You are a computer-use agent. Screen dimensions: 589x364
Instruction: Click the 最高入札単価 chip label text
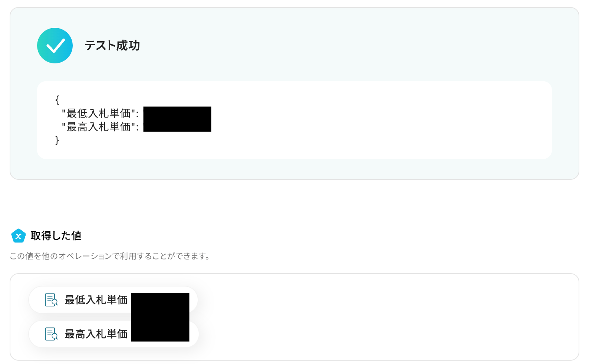[x=96, y=334]
